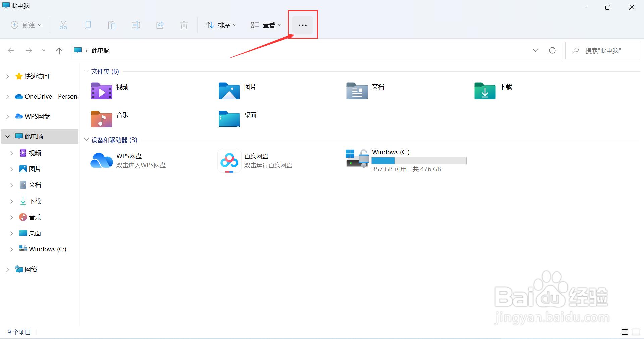Click the Share icon in toolbar
The image size is (644, 339).
click(160, 25)
